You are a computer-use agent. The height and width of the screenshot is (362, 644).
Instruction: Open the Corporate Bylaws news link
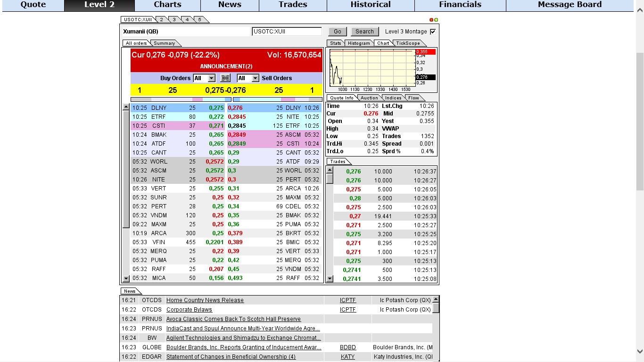(189, 310)
